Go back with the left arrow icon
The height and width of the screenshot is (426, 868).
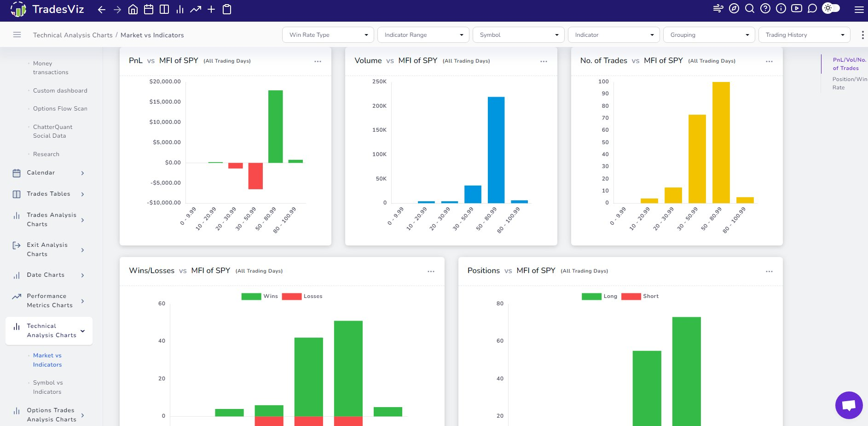(x=102, y=10)
